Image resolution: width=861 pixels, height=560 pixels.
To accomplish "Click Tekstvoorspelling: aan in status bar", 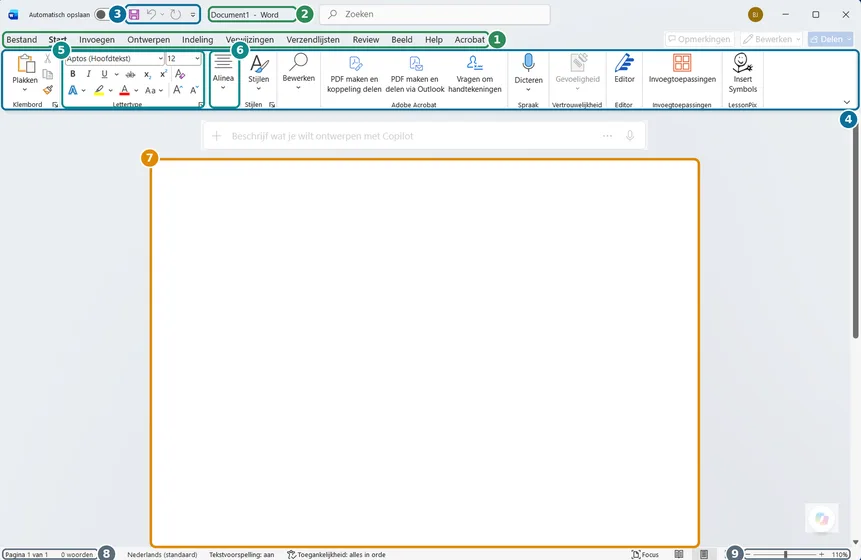I will (x=242, y=555).
